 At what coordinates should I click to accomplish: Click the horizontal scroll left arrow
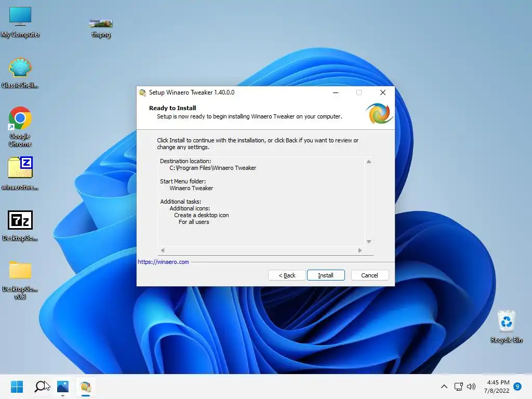point(163,250)
